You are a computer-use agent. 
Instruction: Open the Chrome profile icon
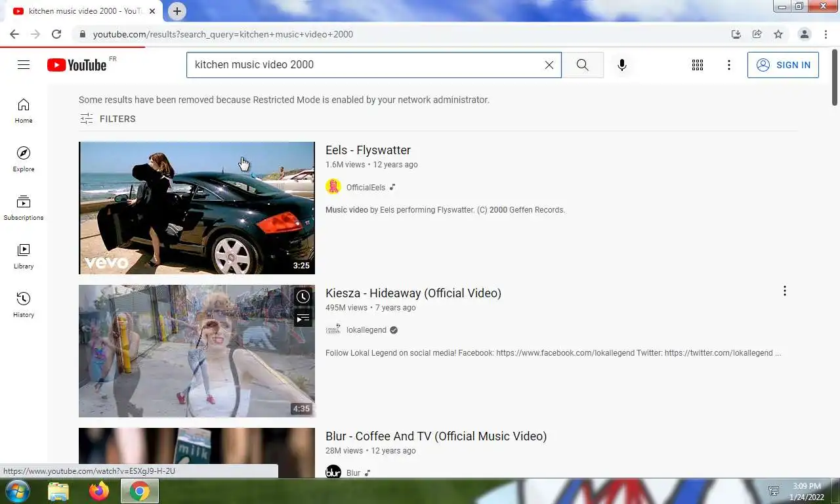(804, 34)
